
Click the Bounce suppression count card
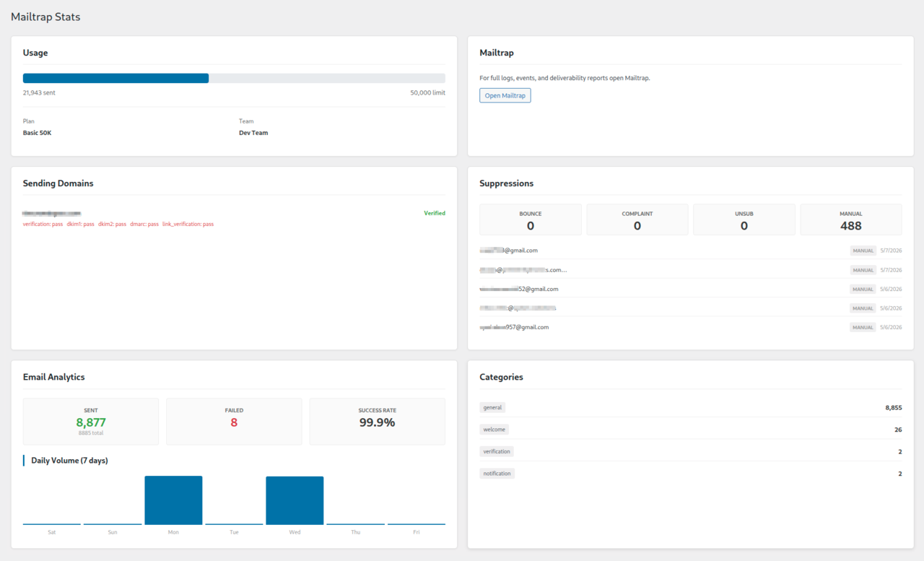(x=531, y=219)
